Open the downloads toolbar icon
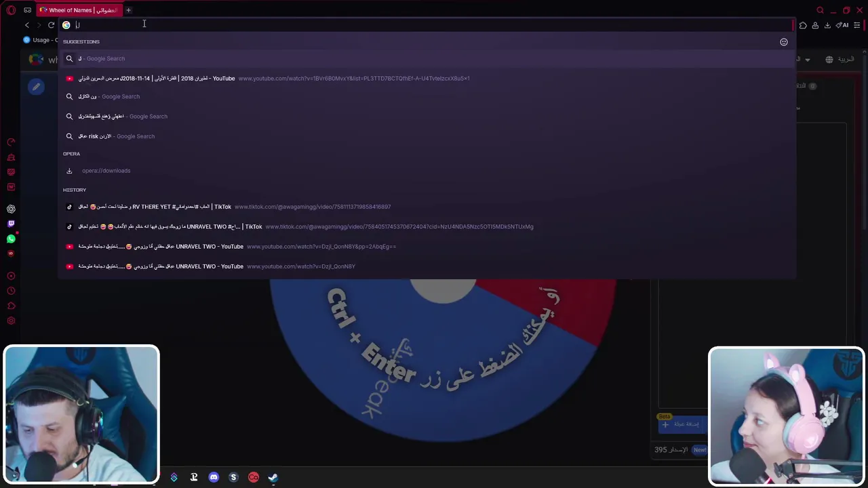This screenshot has height=488, width=868. 827,25
